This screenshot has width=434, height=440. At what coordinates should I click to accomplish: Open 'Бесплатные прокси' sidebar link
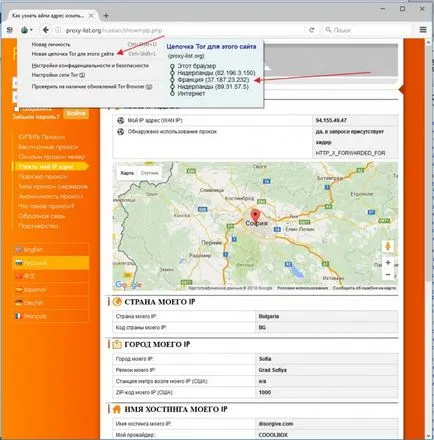(x=48, y=147)
